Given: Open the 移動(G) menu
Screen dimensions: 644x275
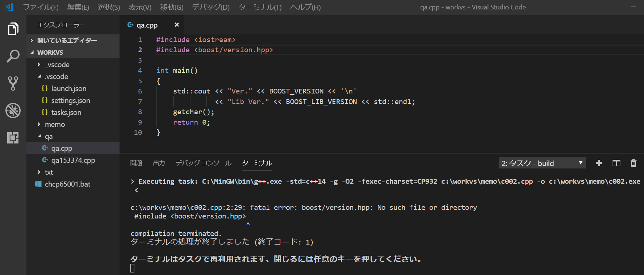Looking at the screenshot, I should [x=172, y=7].
